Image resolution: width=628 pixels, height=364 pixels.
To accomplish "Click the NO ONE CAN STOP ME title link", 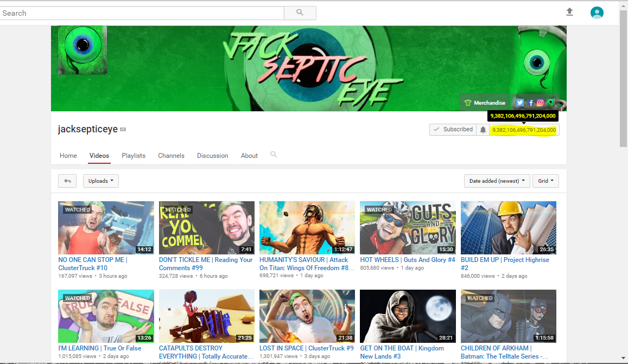I will (93, 264).
